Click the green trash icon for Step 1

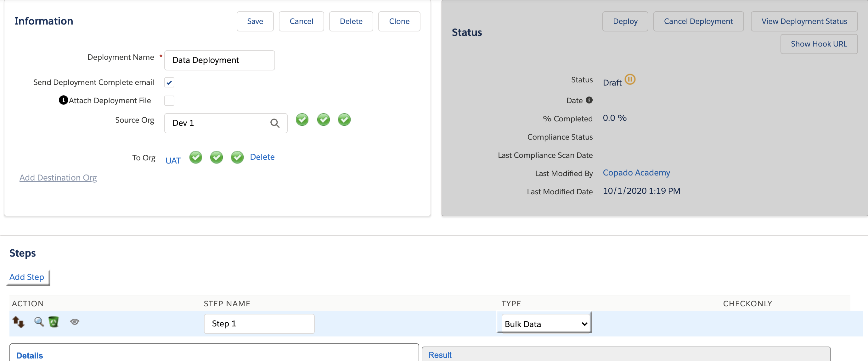[x=54, y=322]
